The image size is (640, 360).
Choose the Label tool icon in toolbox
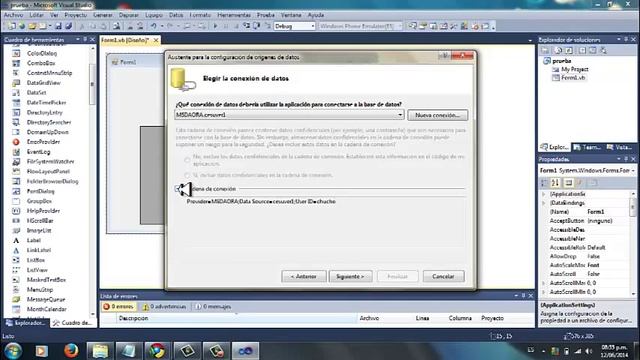pos(16,240)
